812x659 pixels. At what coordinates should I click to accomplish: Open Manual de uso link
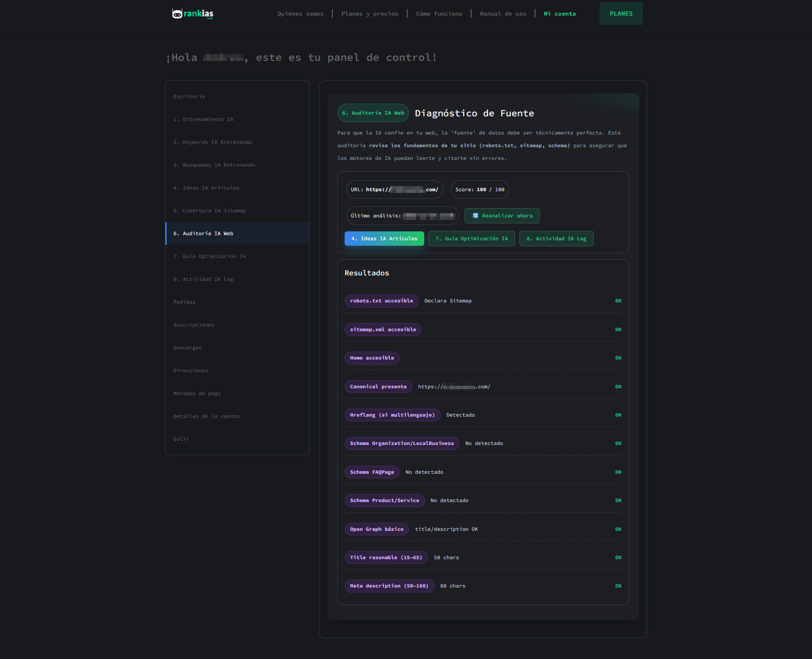point(503,14)
